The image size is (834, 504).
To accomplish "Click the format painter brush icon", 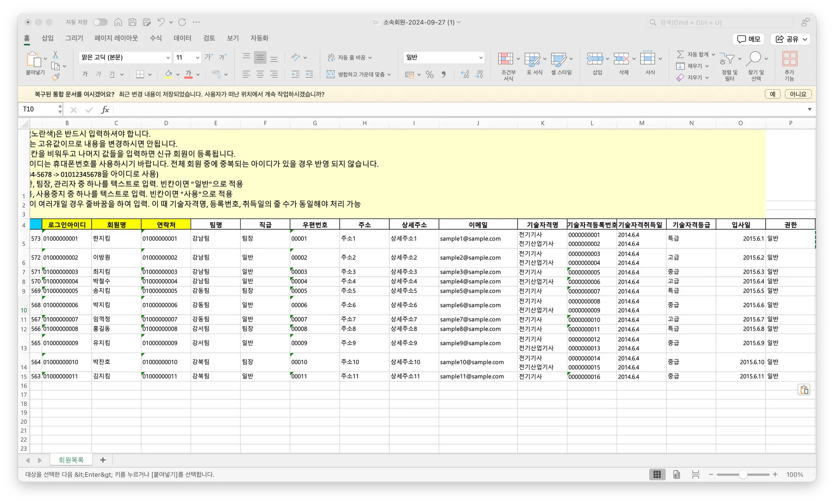I will tap(56, 77).
